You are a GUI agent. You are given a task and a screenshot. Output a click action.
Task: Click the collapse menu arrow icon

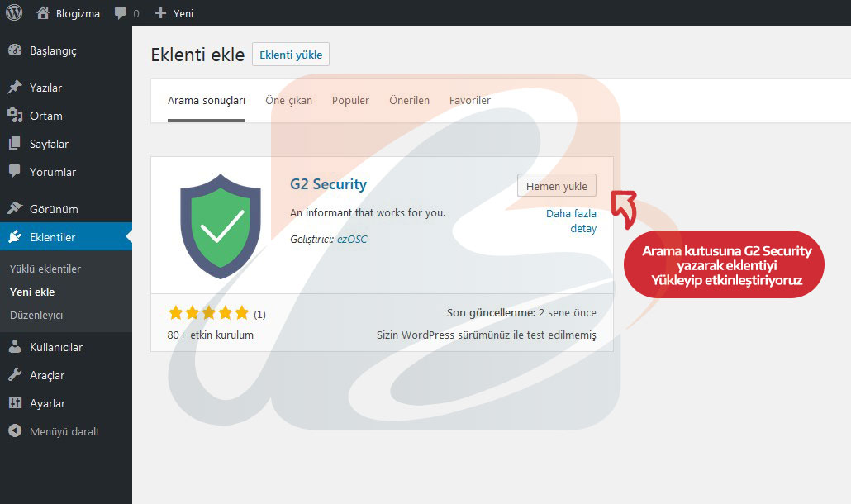(15, 430)
